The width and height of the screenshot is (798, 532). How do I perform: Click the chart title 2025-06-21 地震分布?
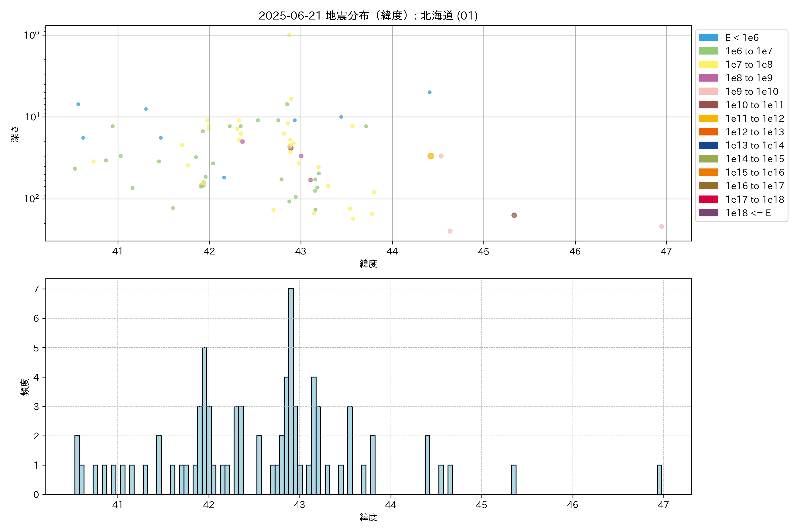click(368, 16)
